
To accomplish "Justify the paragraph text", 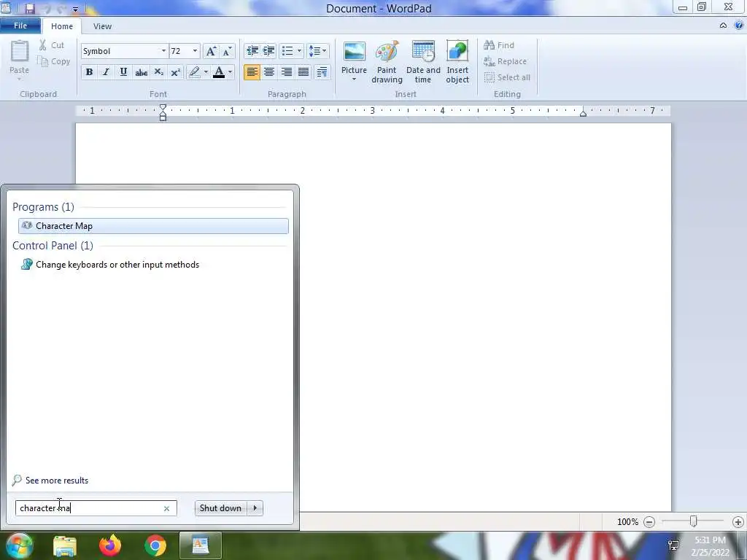I will 303,72.
